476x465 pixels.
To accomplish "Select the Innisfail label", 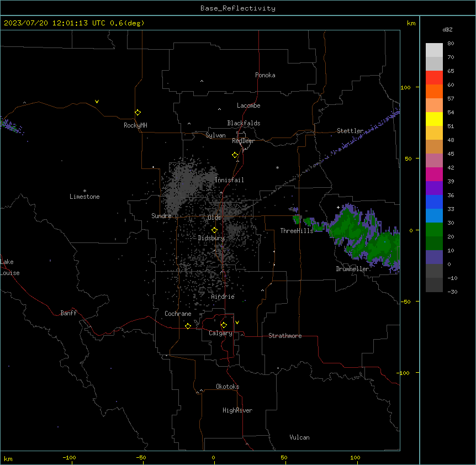I will click(x=229, y=180).
